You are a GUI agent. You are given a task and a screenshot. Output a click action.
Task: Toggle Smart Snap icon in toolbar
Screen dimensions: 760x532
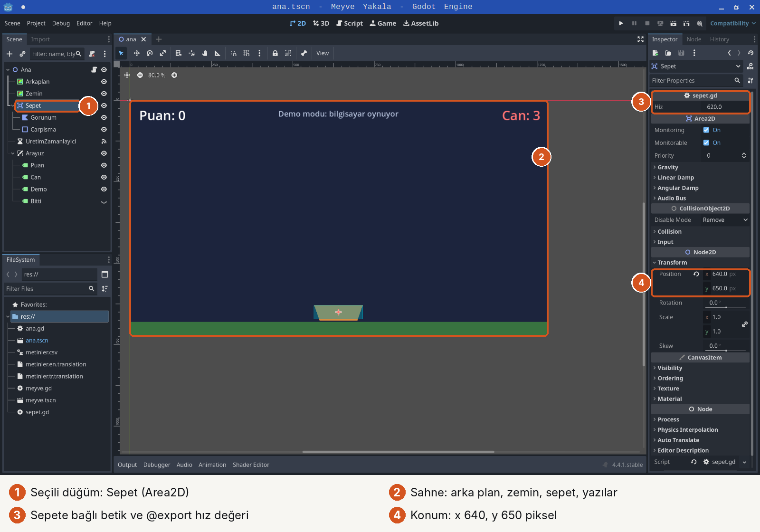(x=234, y=53)
